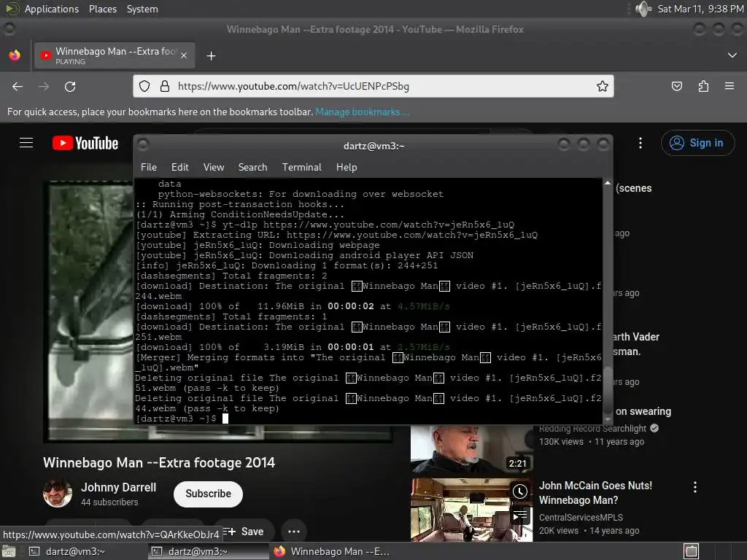Open the 2:21 duration video thumbnail
The height and width of the screenshot is (560, 747).
(472, 450)
